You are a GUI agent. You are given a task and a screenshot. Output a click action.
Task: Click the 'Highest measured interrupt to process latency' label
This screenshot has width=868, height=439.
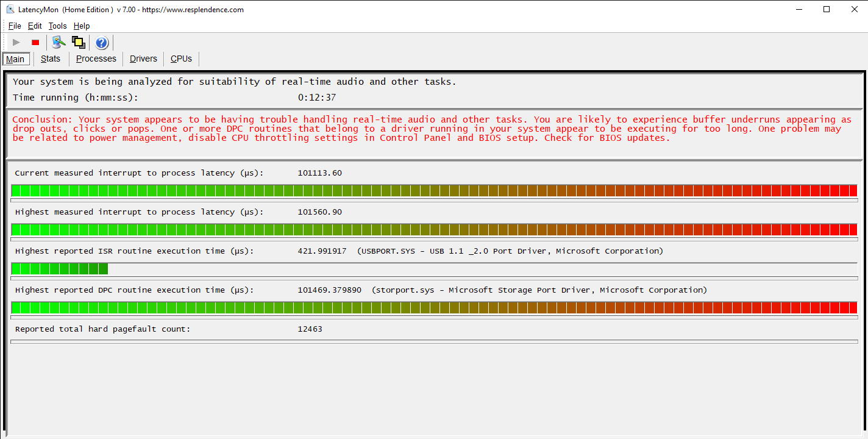[140, 212]
